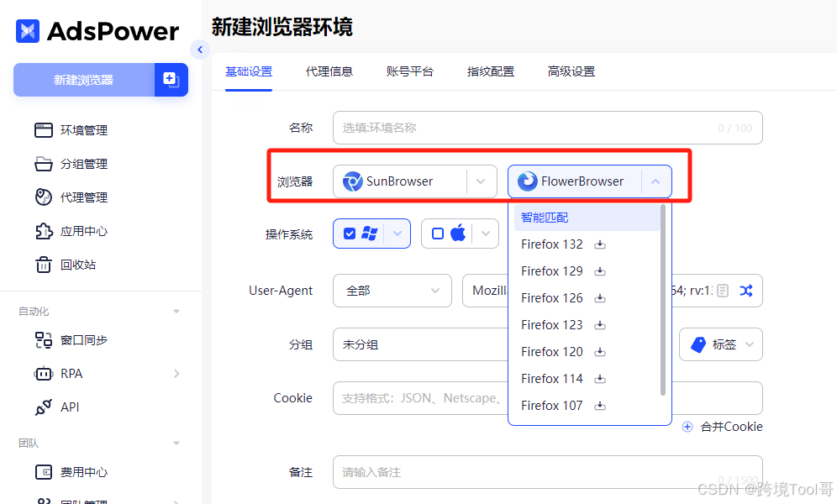Randomize the User-Agent with the shuffle icon
This screenshot has width=837, height=504.
(745, 291)
